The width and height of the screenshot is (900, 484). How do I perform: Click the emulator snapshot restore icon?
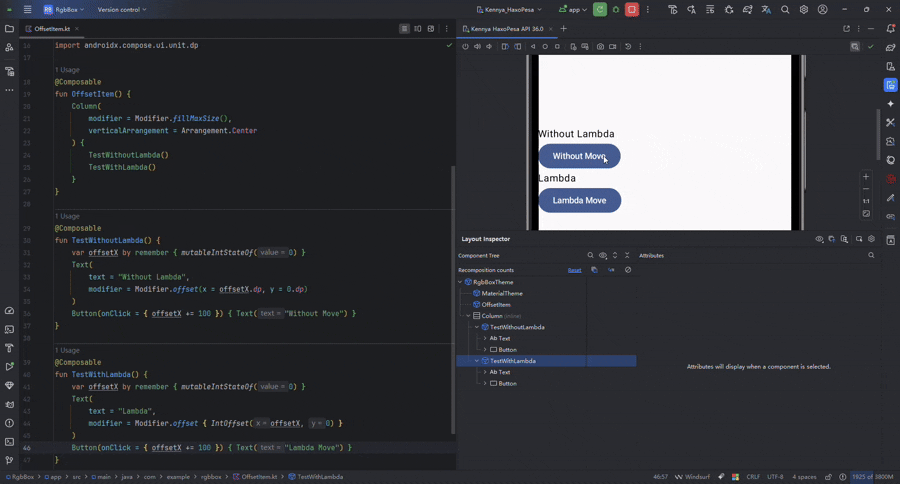point(628,47)
